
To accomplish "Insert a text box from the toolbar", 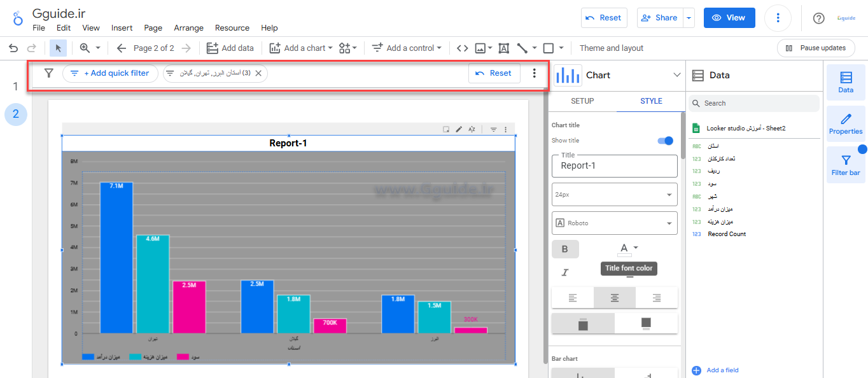I will (503, 48).
